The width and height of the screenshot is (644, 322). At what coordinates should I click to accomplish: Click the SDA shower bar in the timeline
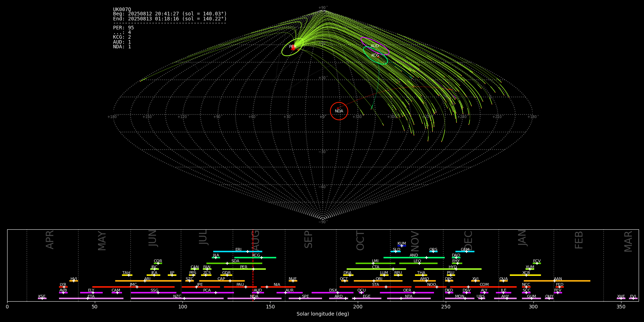[x=234, y=263]
